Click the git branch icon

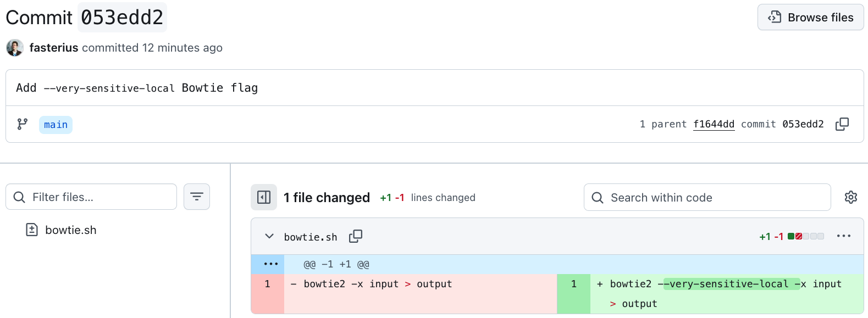coord(23,124)
